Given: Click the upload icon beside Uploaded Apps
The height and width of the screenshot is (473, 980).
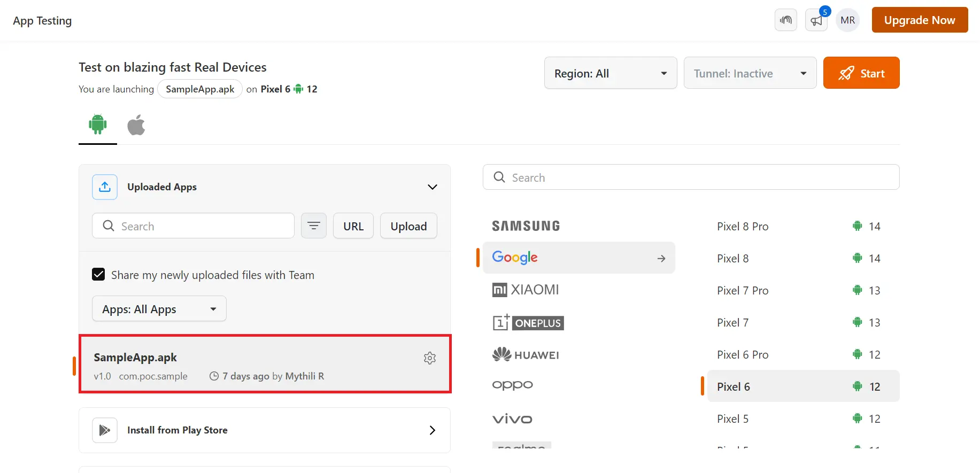Looking at the screenshot, I should [x=105, y=187].
